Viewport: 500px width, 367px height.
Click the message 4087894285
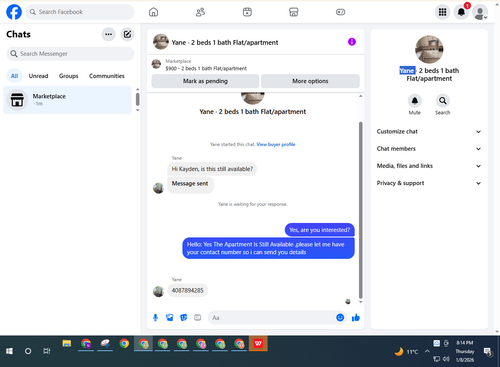[x=187, y=290]
